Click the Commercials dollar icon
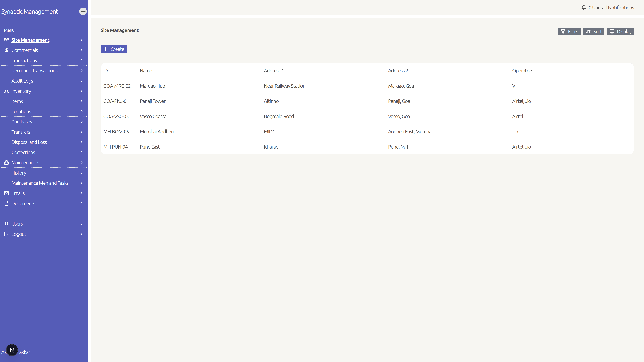The width and height of the screenshot is (644, 362). [6, 50]
